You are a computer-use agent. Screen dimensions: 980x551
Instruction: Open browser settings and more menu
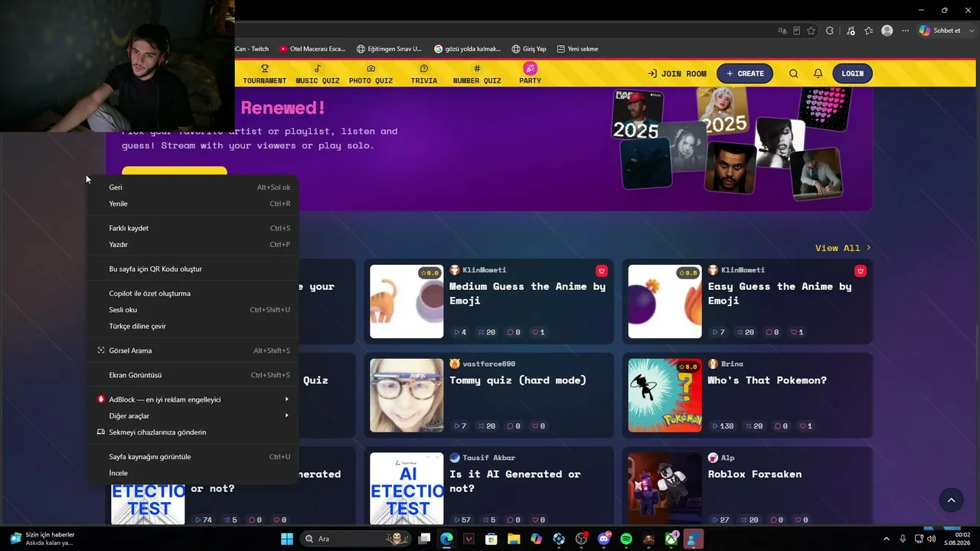coord(905,31)
